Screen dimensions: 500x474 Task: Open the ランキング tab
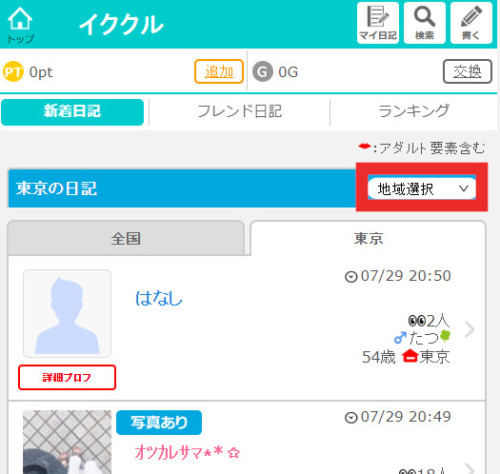[x=414, y=112]
